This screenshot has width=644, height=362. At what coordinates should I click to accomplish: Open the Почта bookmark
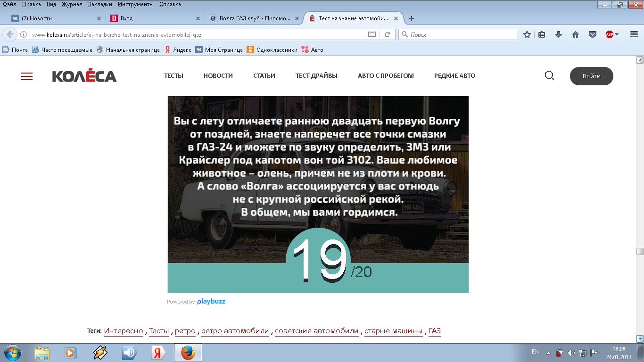15,49
